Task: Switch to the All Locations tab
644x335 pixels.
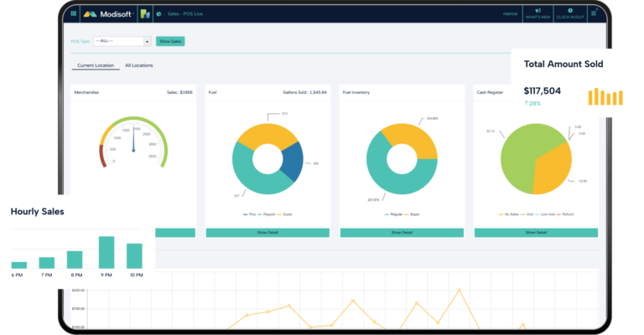Action: pos(139,65)
